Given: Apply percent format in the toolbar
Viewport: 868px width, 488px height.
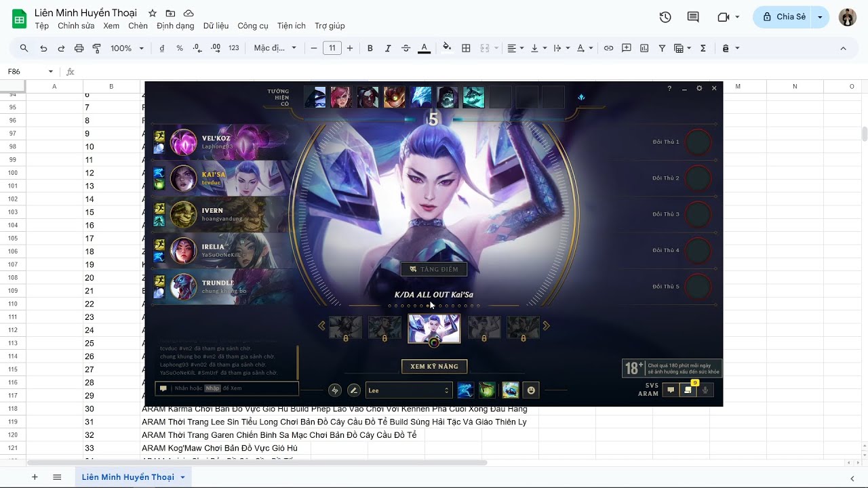Looking at the screenshot, I should coord(180,48).
